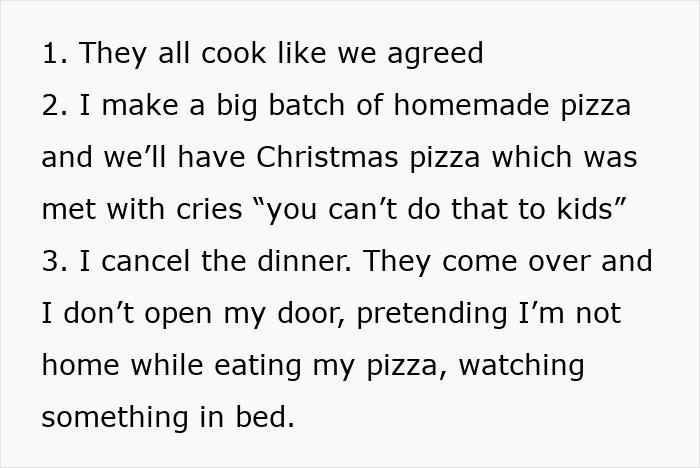700x468 pixels.
Task: Click the list number "1."
Action: point(53,54)
